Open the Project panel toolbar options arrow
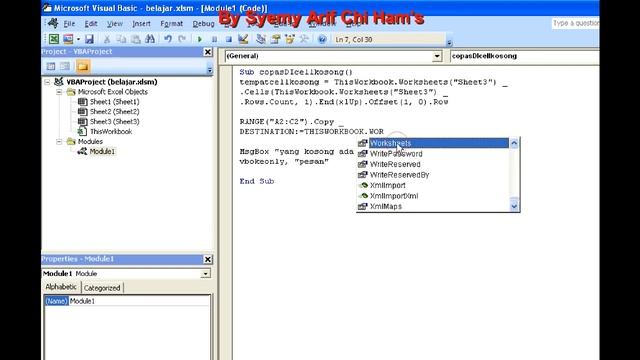The height and width of the screenshot is (360, 640). click(210, 69)
